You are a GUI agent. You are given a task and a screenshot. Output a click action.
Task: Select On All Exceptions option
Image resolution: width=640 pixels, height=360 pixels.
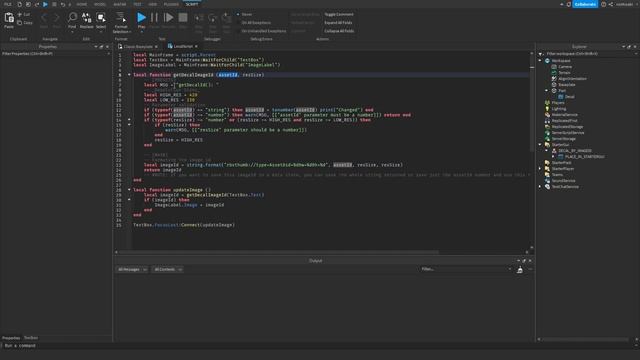253,22
